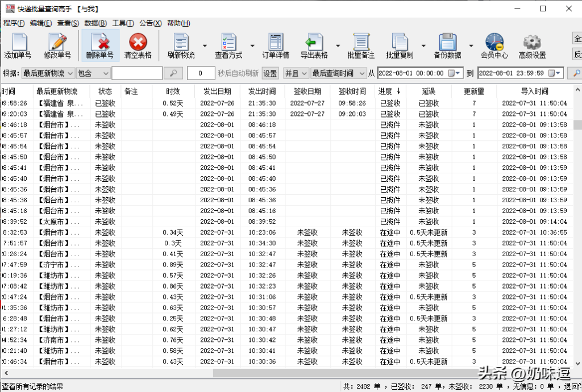
Task: Click the 设置 auto-refresh button
Action: 270,73
